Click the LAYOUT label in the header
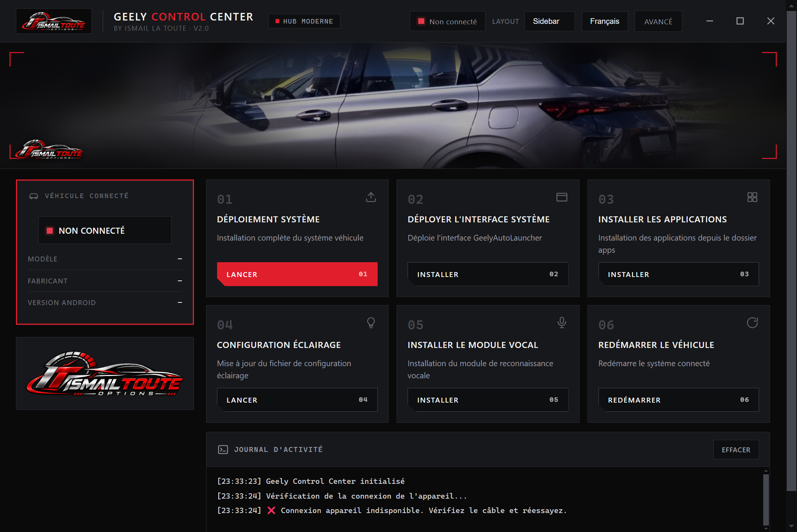Screen dimensions: 797x532 coord(505,22)
